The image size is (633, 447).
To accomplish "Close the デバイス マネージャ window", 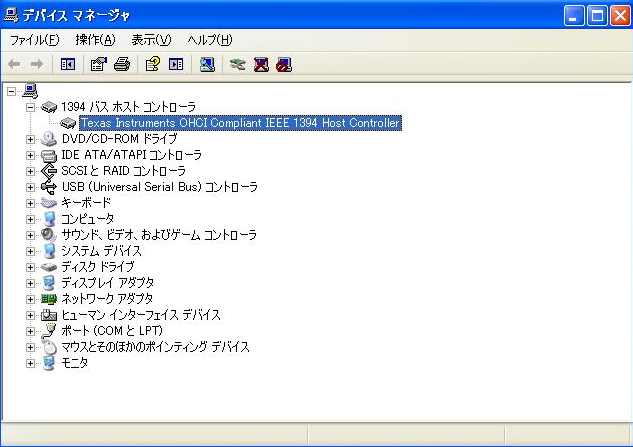I will [620, 16].
